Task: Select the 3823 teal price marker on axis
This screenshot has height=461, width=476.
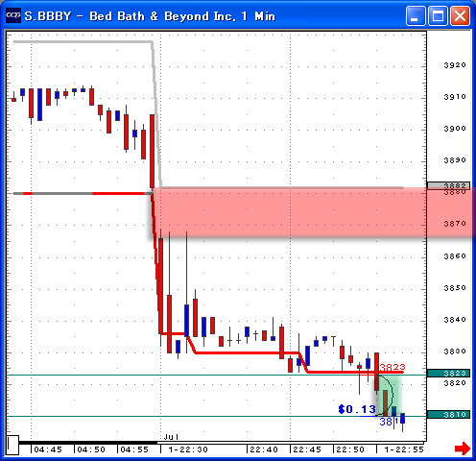Action: 448,373
